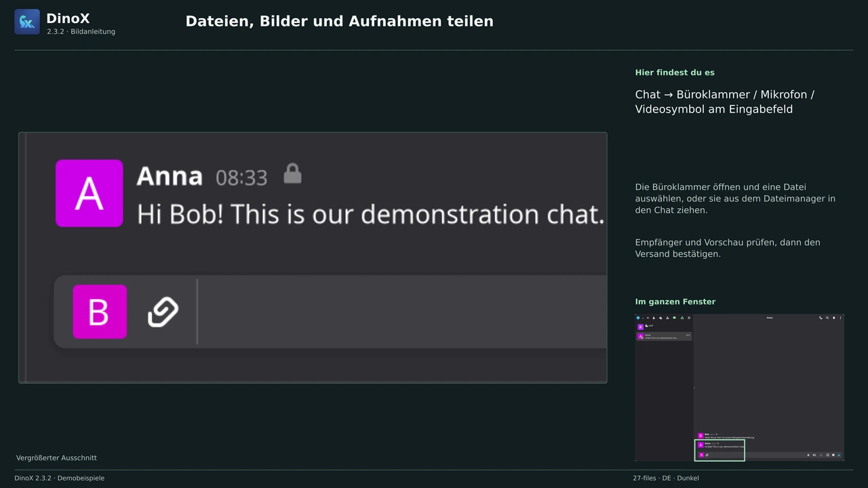Click the path text 'Chat → Büroklammer / Mikrofon / Videosymbol am Eingabefeld'

(x=725, y=102)
